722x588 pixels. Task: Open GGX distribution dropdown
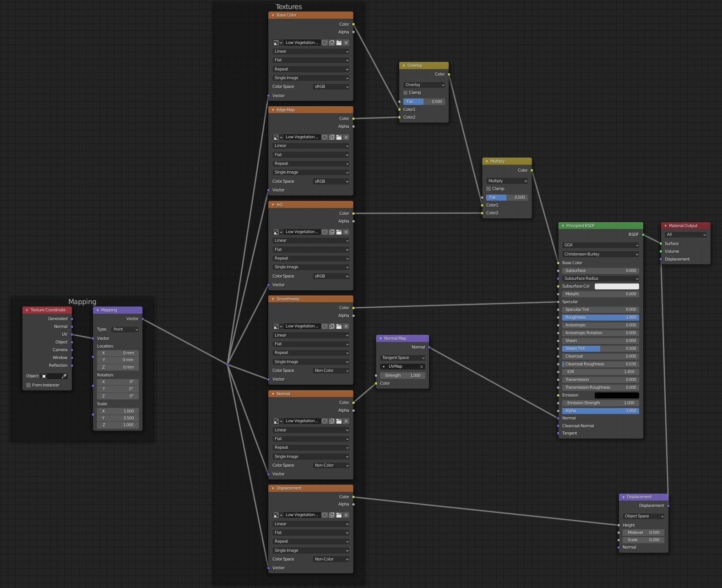601,245
